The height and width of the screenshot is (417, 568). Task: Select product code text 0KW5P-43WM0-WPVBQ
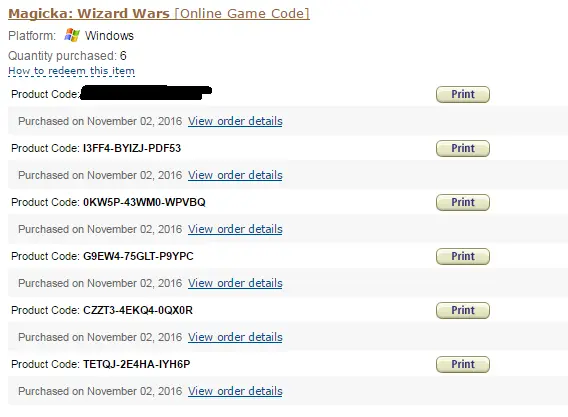tap(144, 202)
